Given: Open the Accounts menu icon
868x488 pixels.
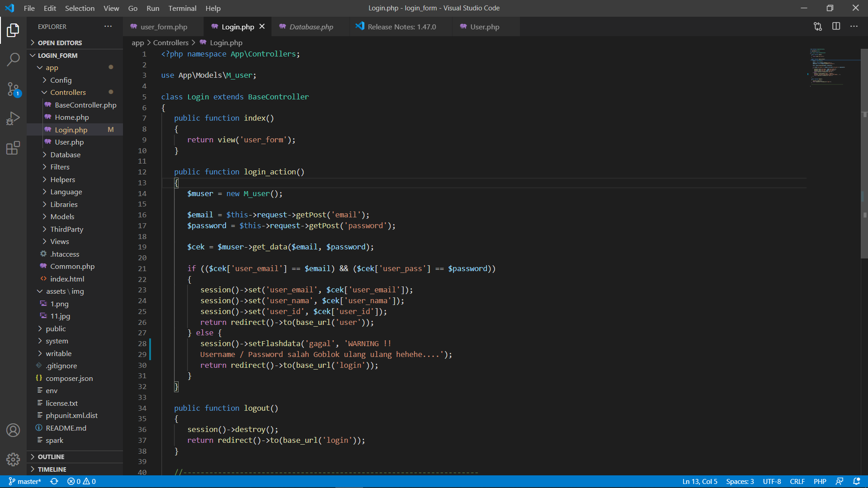Looking at the screenshot, I should [x=13, y=430].
